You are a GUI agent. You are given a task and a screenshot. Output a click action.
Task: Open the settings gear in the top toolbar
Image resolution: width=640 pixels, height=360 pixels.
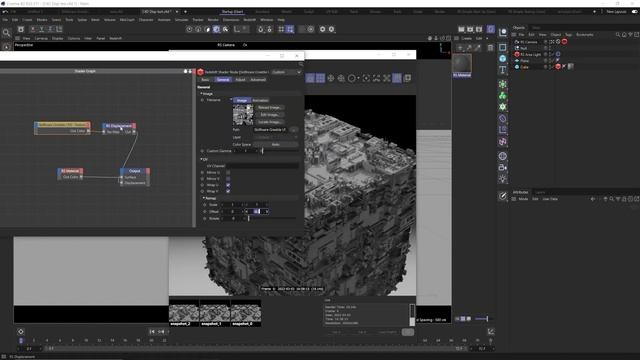(322, 29)
